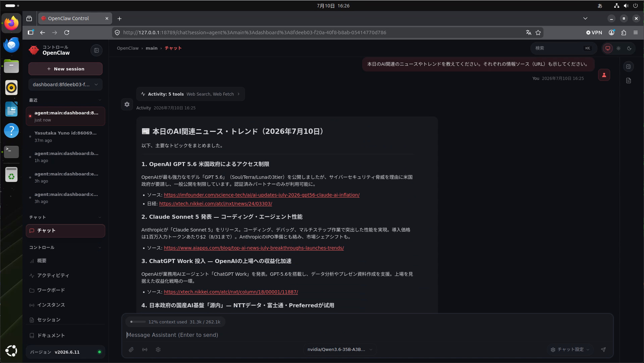Click the 検索 search box
Screen dimensions: 644x363
(564, 48)
